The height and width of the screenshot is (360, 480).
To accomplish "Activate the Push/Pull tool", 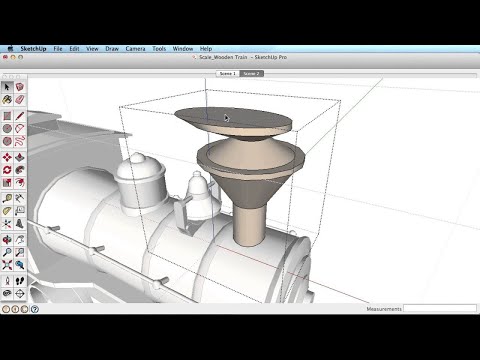I will [x=20, y=157].
